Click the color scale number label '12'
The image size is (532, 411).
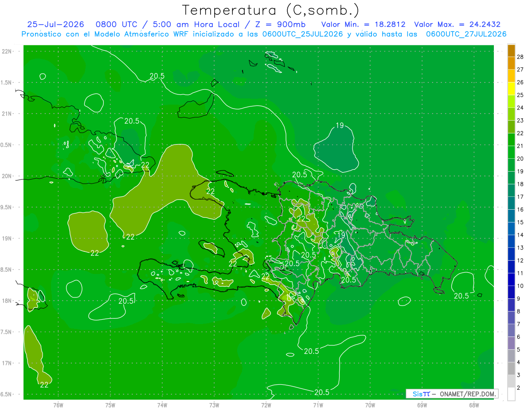(x=520, y=261)
